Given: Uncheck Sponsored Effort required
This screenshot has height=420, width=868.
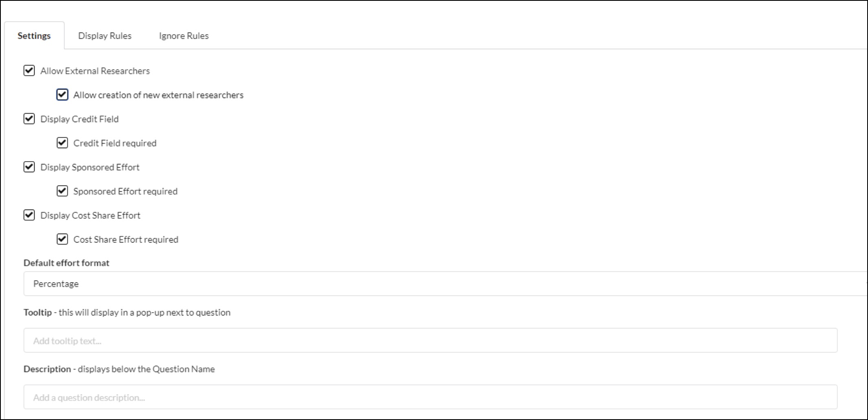Looking at the screenshot, I should 62,191.
